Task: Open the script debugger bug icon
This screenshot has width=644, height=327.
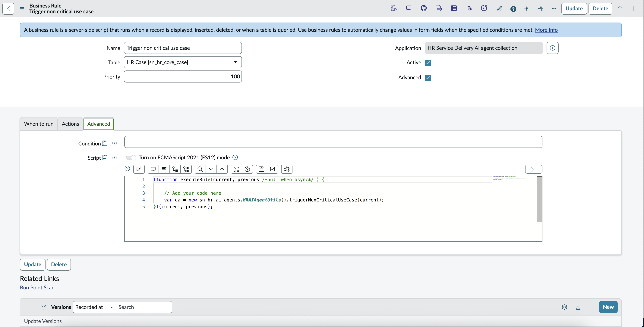Action: 287,169
